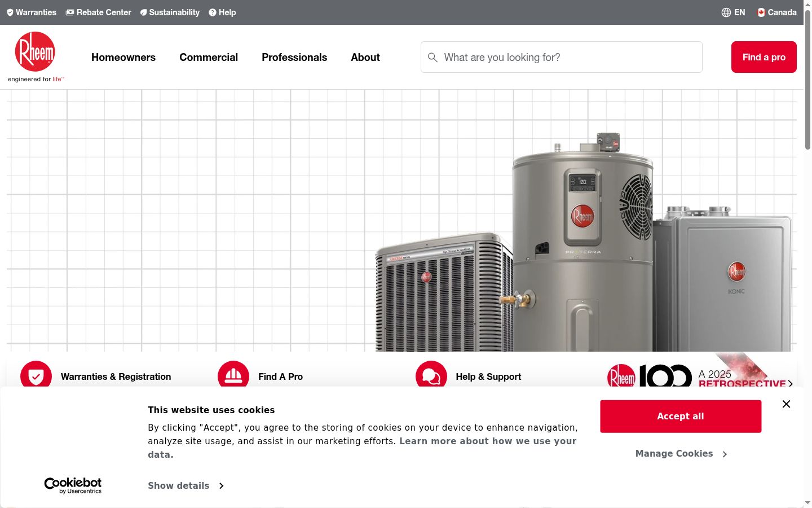Click the Cookiebot logo
The width and height of the screenshot is (812, 508).
[x=73, y=485]
